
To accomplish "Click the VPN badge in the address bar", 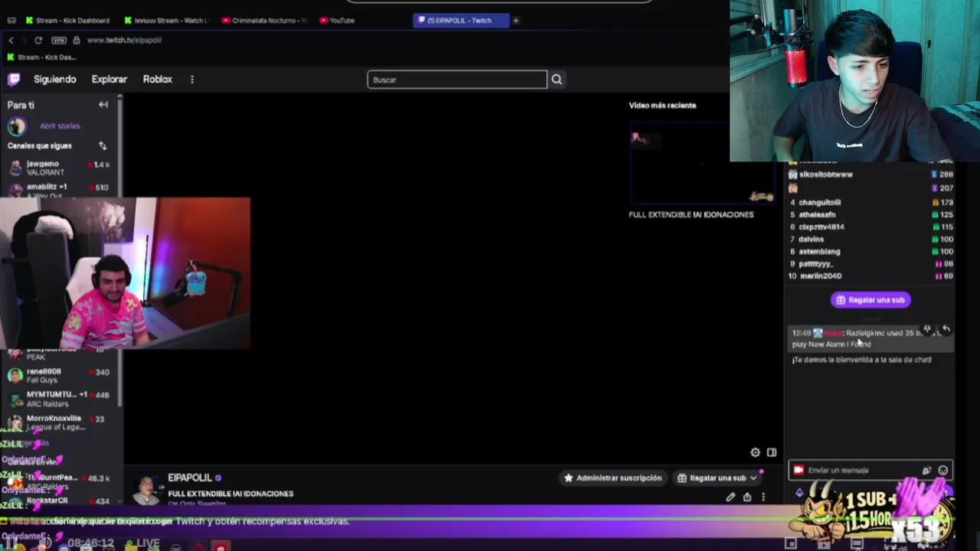I will (59, 40).
